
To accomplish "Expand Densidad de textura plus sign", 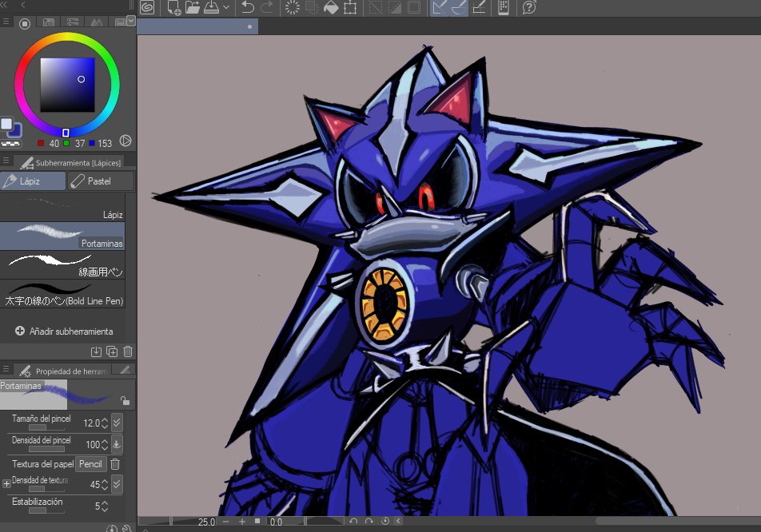I will pyautogui.click(x=6, y=483).
